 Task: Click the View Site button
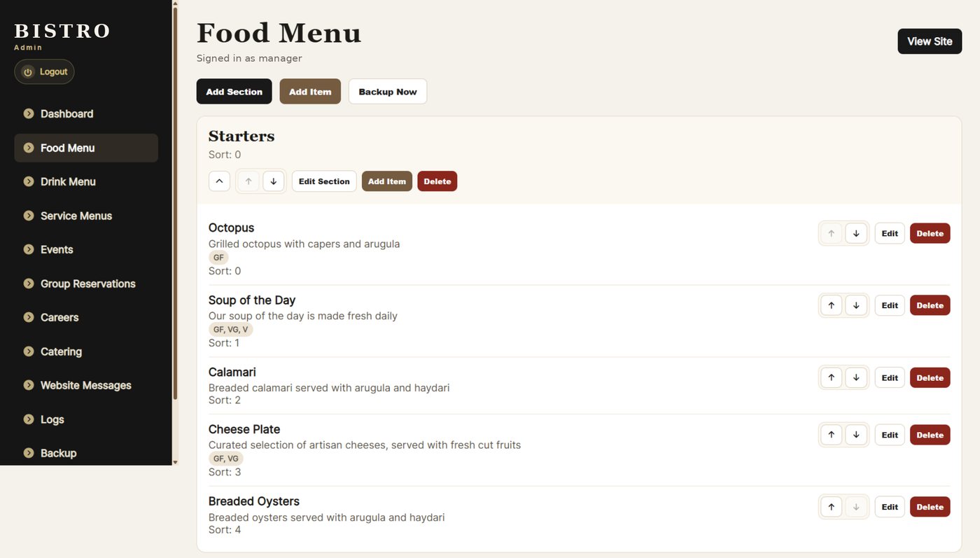(930, 41)
